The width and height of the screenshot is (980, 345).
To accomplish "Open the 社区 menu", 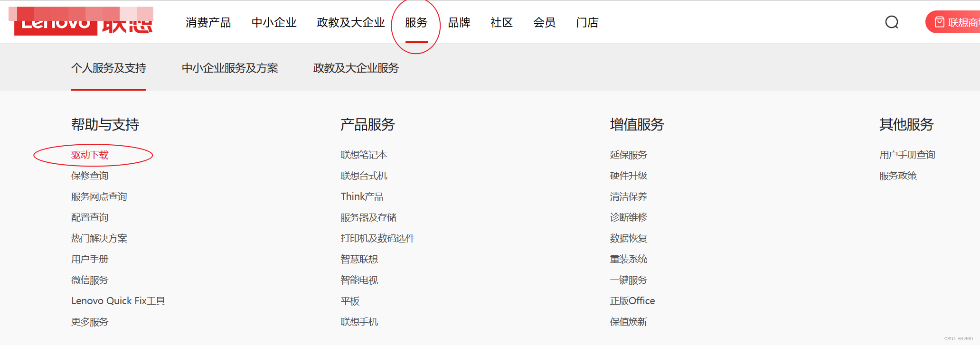I will click(x=502, y=22).
